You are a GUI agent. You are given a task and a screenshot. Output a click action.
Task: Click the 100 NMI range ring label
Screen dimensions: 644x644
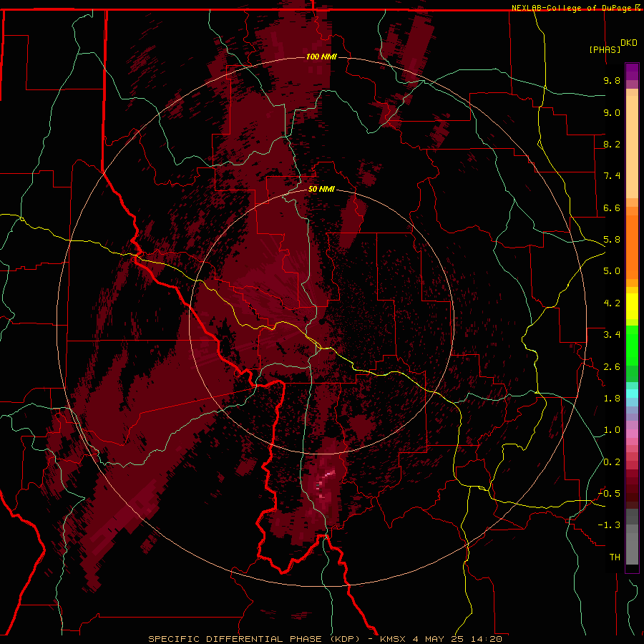pos(321,57)
